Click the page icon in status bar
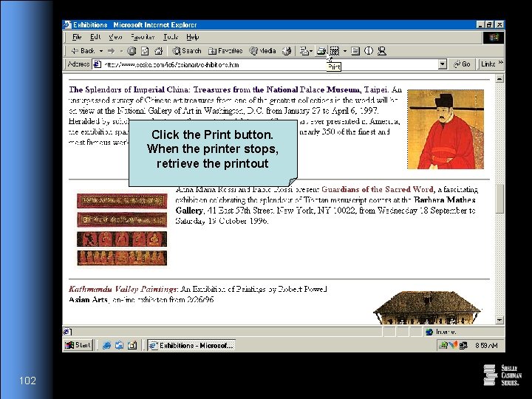532x399 pixels. tap(66, 332)
